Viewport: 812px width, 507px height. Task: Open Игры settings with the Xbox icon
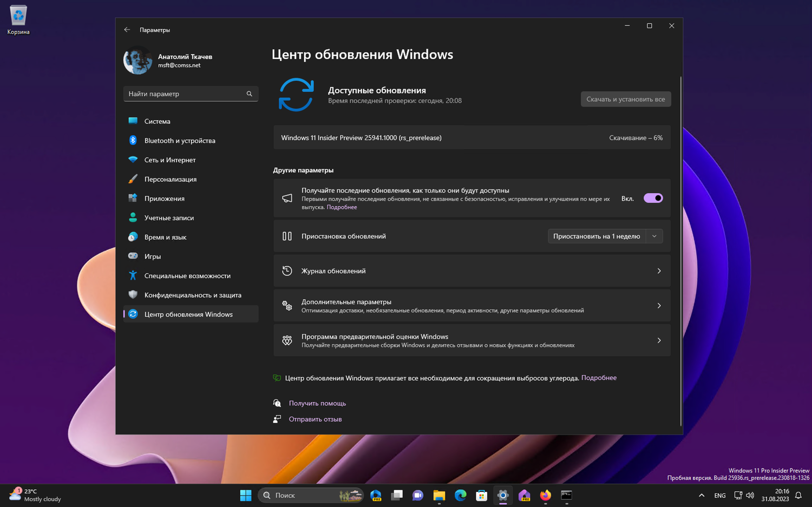133,256
